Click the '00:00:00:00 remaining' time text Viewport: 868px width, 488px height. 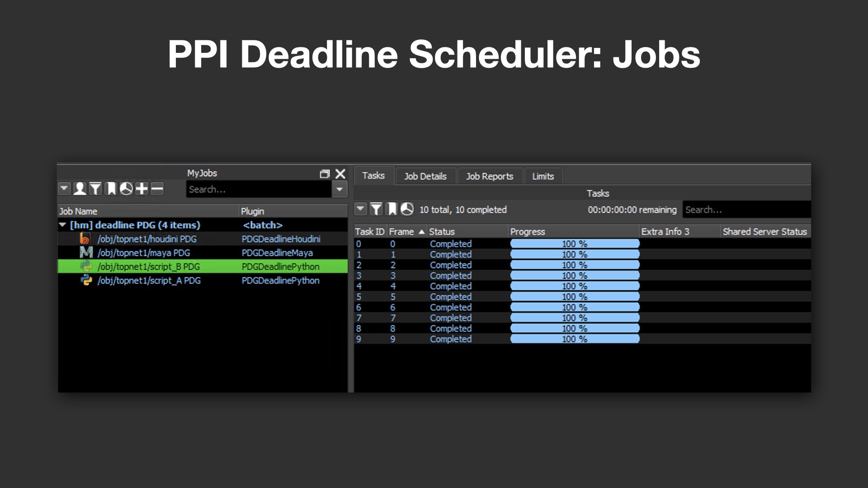(x=632, y=210)
